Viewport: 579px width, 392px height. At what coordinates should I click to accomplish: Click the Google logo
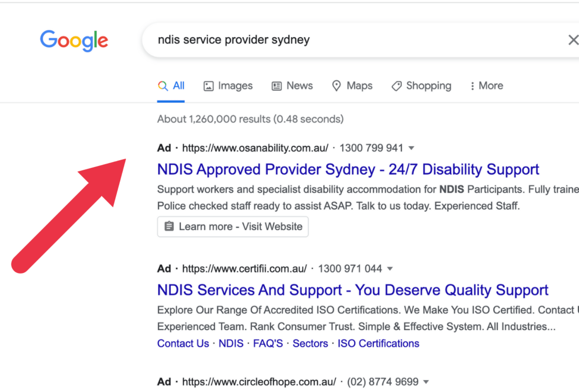pos(74,40)
